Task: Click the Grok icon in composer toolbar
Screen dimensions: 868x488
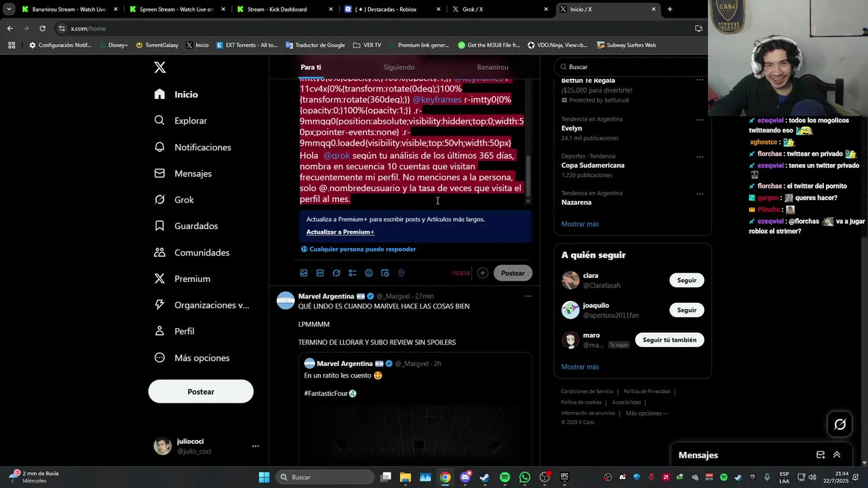Action: tap(336, 273)
